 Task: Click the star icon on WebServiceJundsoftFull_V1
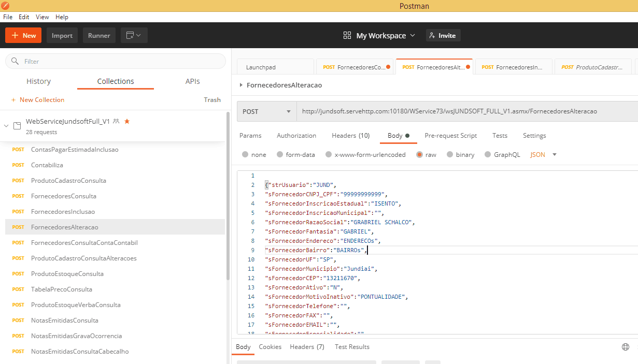(127, 121)
